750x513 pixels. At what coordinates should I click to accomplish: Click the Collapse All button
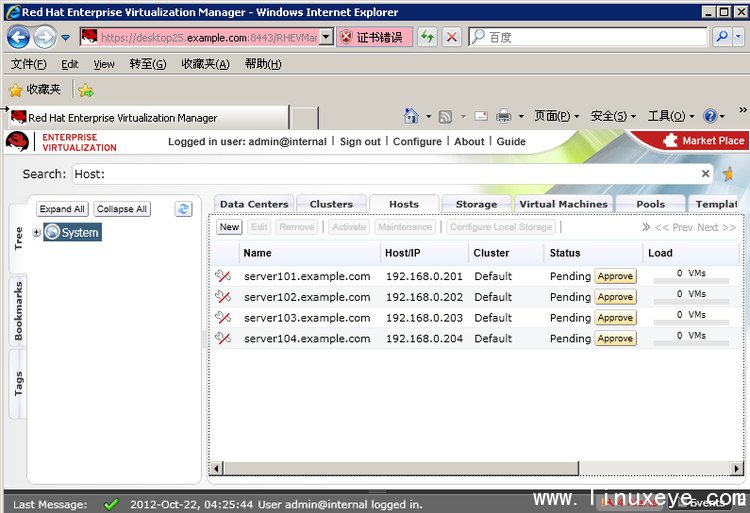coord(122,209)
